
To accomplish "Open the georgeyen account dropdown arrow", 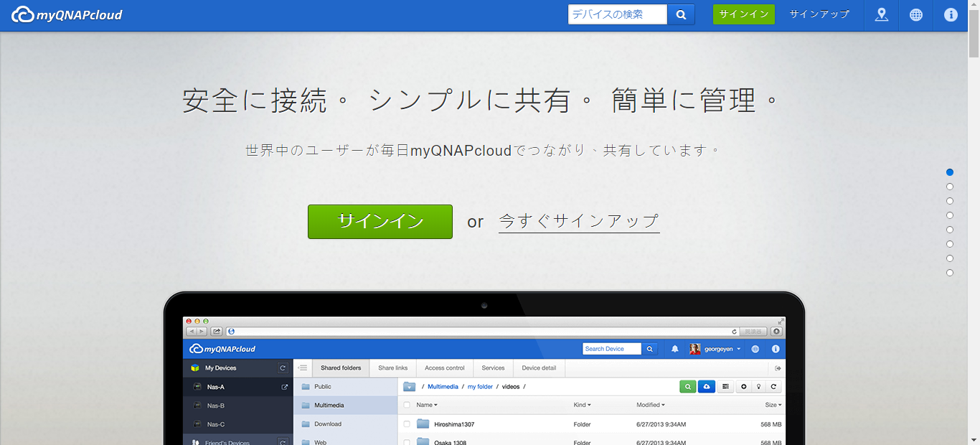I will coord(739,350).
